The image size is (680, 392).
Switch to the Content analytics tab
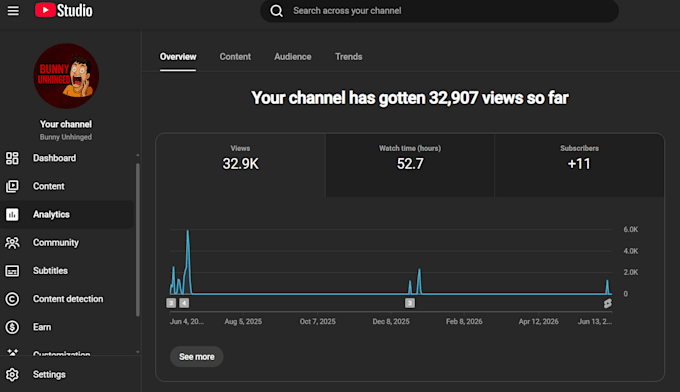coord(235,57)
